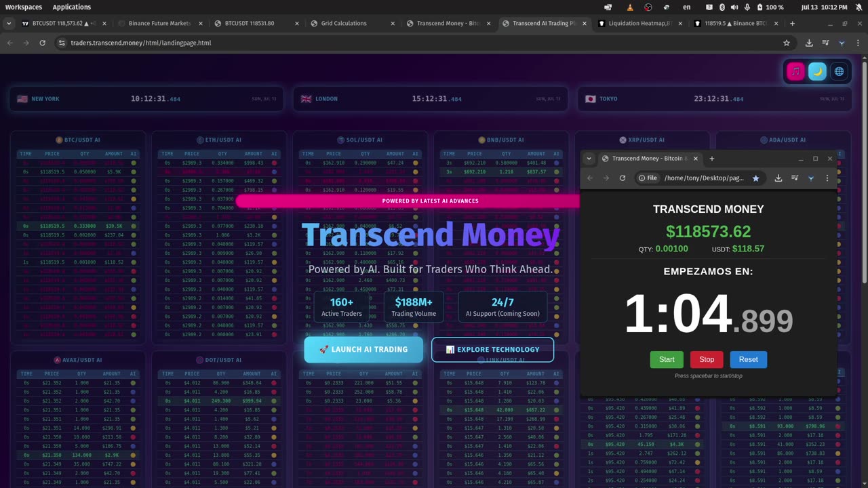The image size is (868, 488).
Task: Reset the countdown timer
Action: (x=749, y=359)
